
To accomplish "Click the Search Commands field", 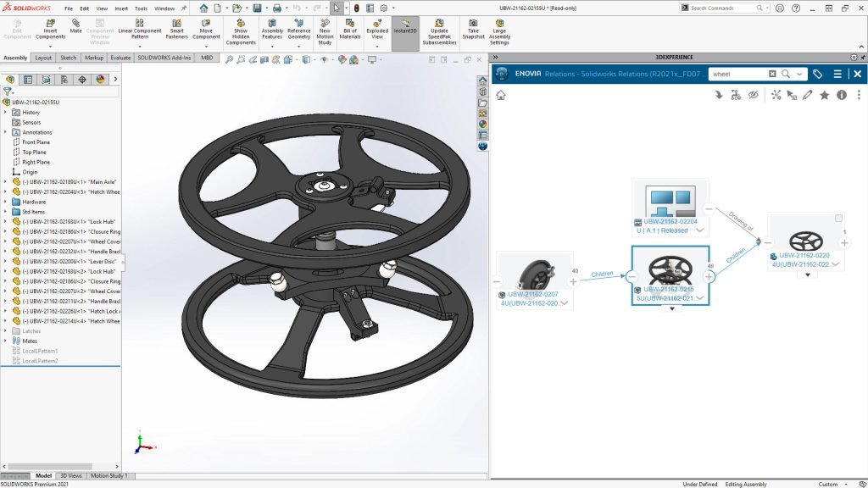I will coord(724,8).
